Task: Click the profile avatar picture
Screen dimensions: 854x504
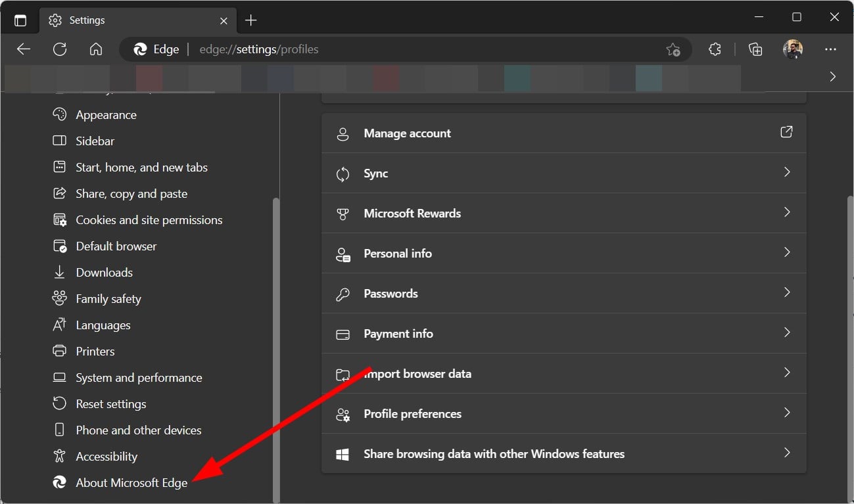Action: [793, 49]
